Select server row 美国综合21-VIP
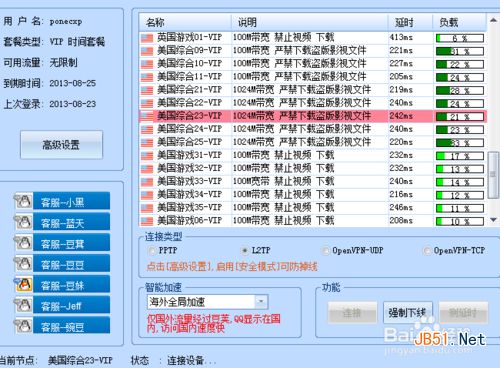 [313, 90]
